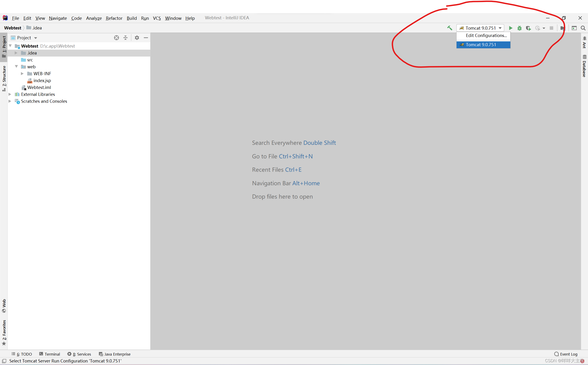Hide the Project panel via minus icon

click(146, 38)
